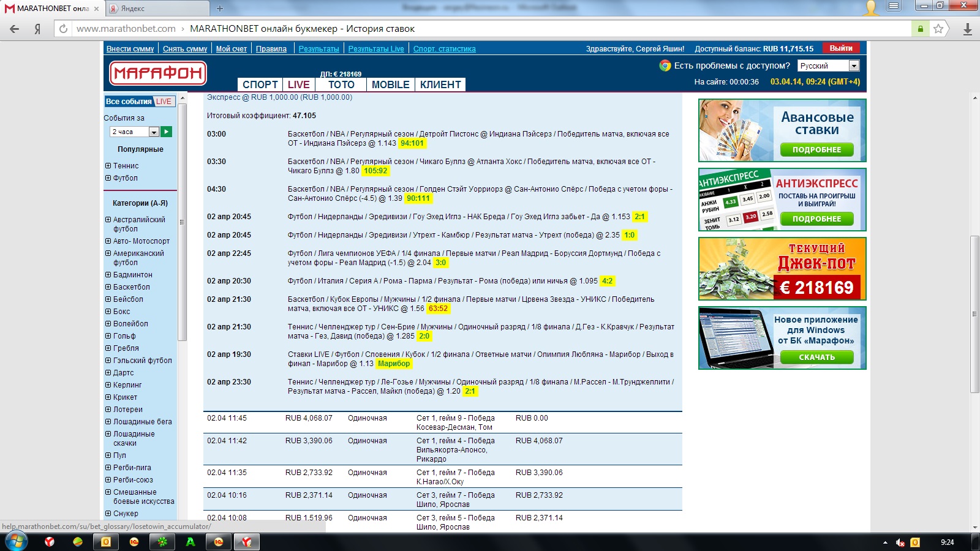
Task: Reload the page with the refresh icon
Action: tap(63, 29)
